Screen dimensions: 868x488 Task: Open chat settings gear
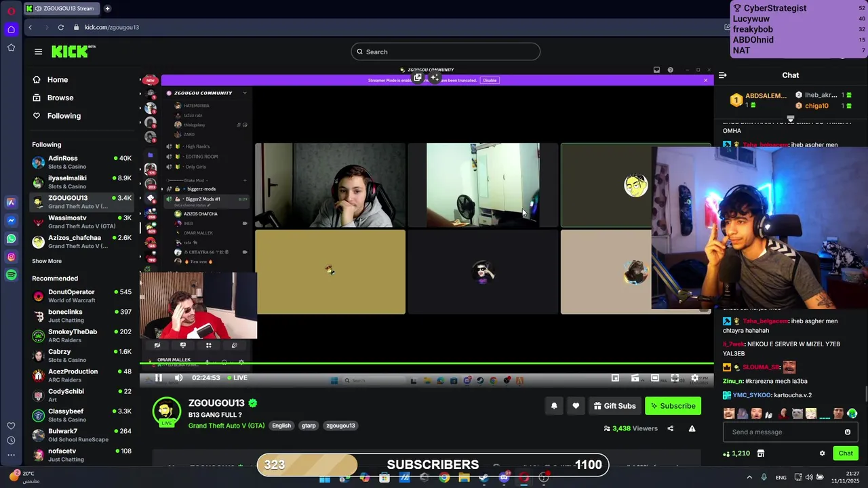822,453
